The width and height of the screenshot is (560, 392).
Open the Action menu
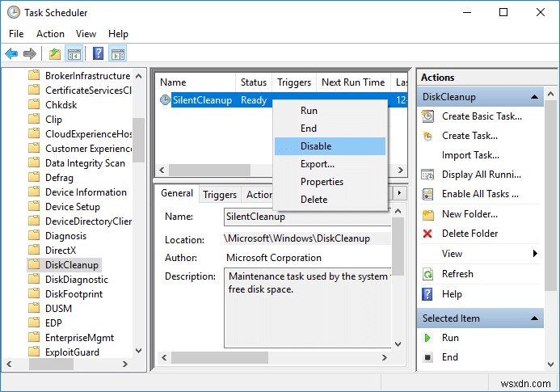pos(50,34)
